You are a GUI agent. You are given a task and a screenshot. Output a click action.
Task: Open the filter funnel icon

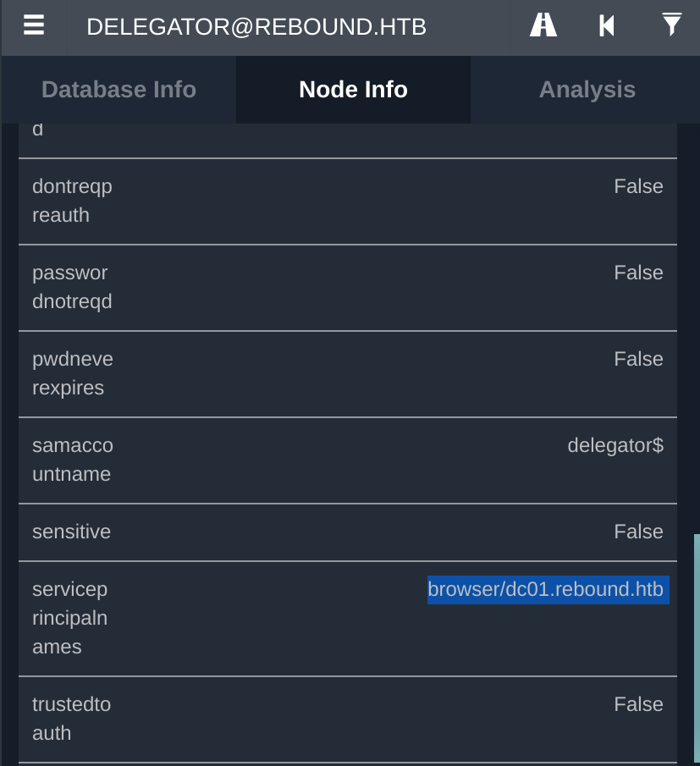672,25
